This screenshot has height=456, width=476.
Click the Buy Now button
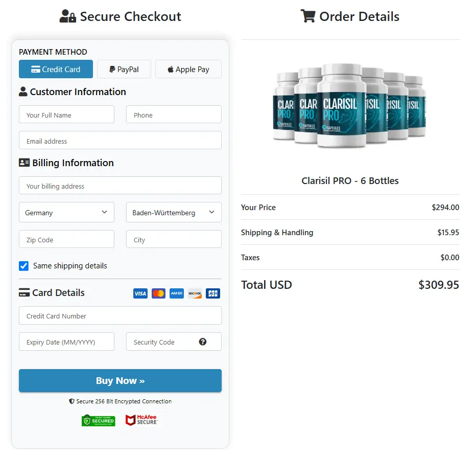120,381
